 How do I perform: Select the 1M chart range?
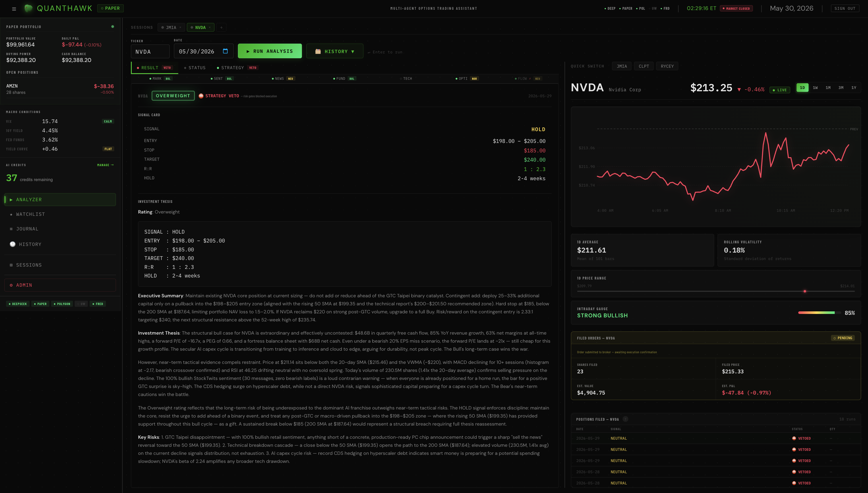click(828, 87)
